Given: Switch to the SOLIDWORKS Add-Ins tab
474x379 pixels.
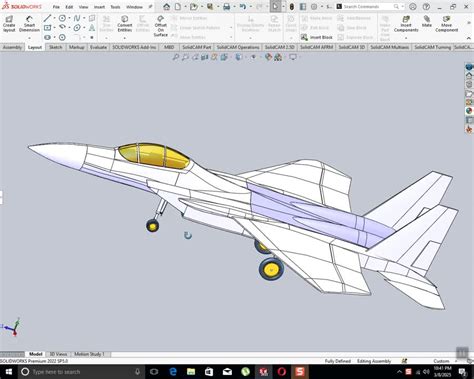Looking at the screenshot, I should click(134, 47).
